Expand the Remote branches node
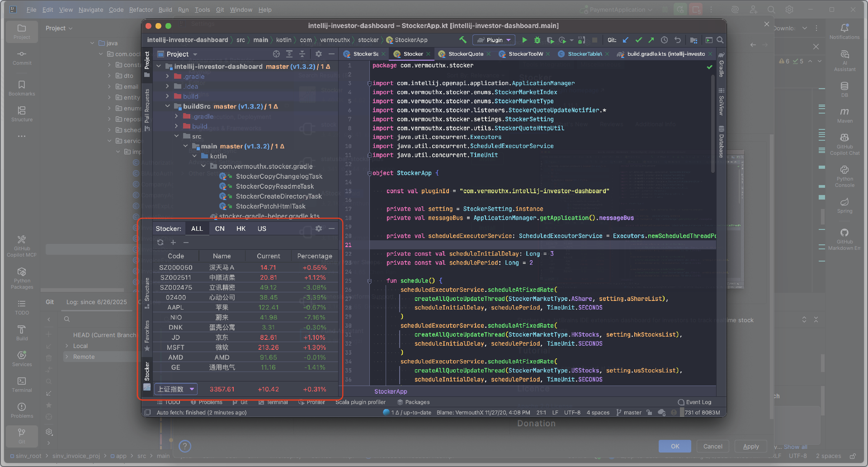Image resolution: width=868 pixels, height=467 pixels. (x=67, y=357)
